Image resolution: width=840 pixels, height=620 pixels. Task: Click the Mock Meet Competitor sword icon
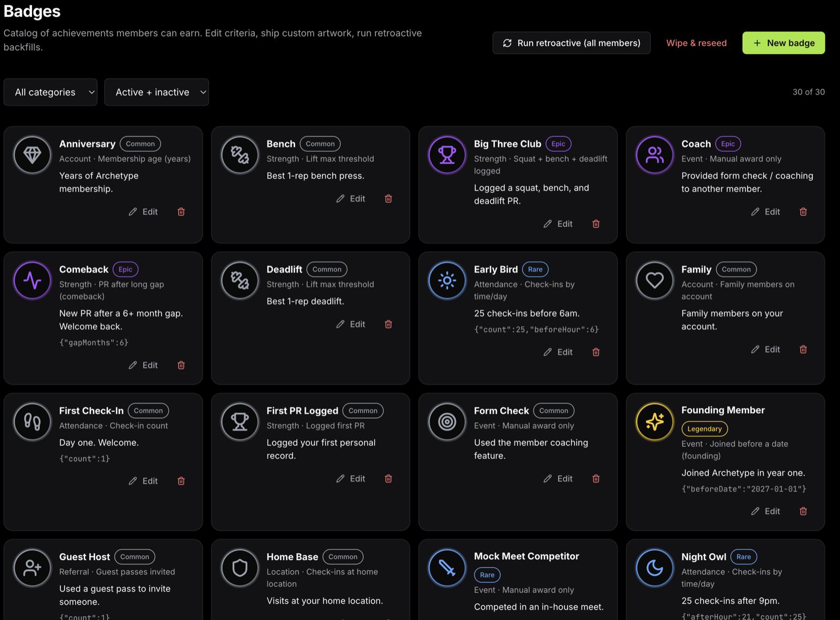[447, 568]
